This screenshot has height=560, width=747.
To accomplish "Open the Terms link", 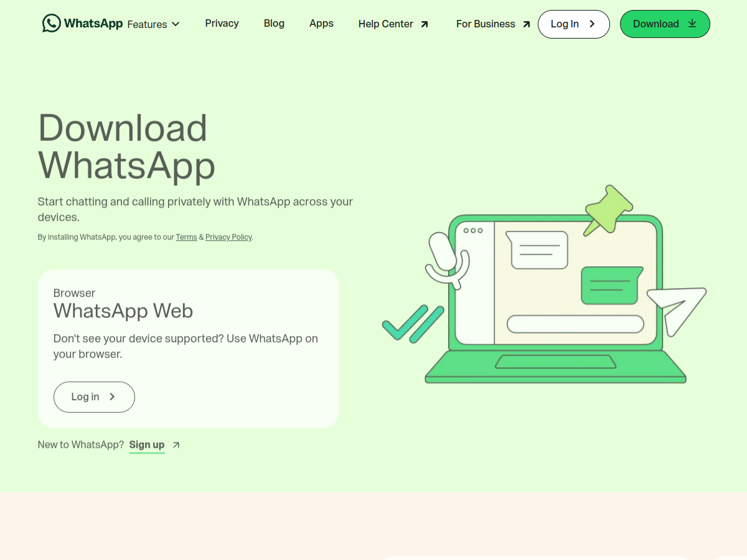I will [186, 237].
